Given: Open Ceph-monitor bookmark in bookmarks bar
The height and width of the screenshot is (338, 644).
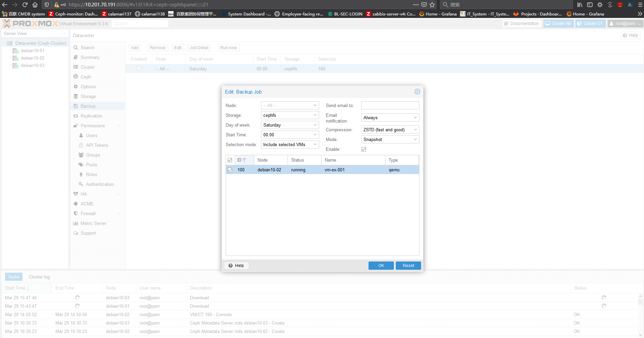Looking at the screenshot, I should (73, 14).
